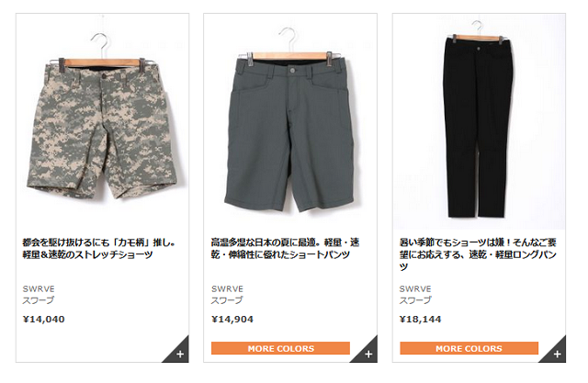
Task: Open black pants Japanese description link
Action: click(x=478, y=254)
